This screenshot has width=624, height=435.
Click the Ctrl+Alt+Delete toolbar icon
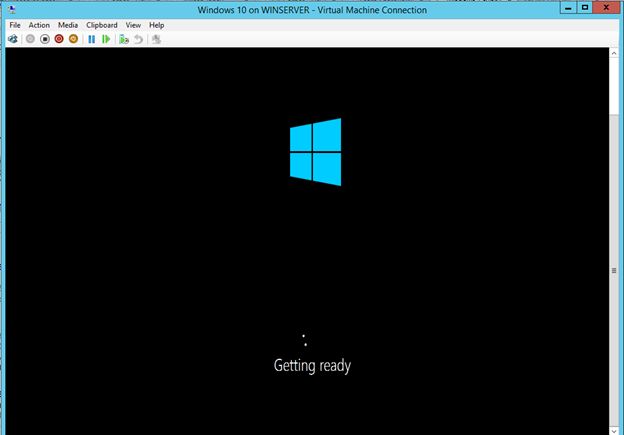click(x=13, y=39)
